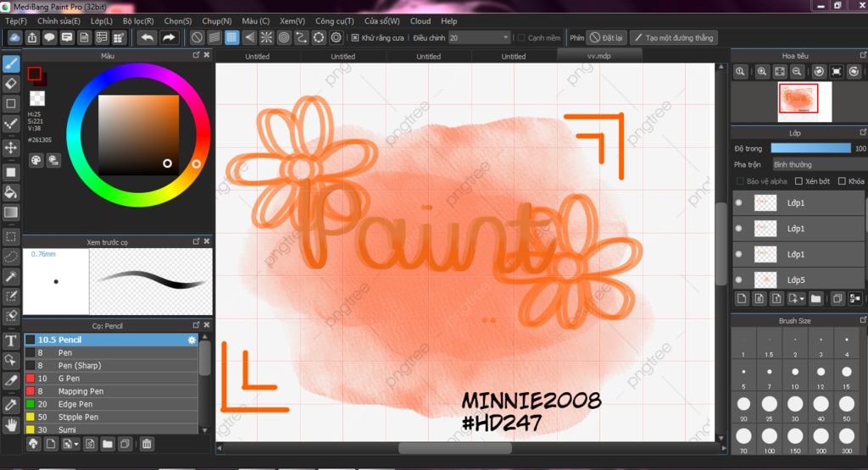Undock the Brush Size panel
Viewport: 868px width, 470px height.
(x=863, y=320)
